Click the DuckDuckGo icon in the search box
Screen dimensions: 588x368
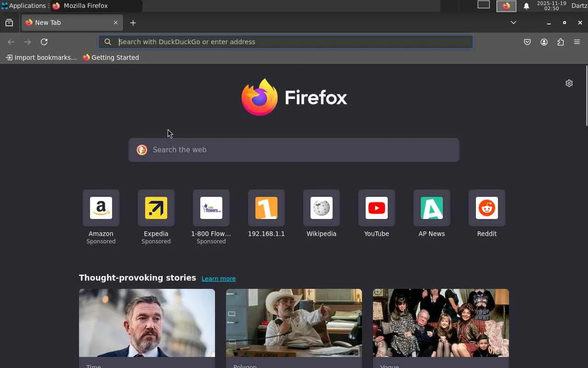142,150
